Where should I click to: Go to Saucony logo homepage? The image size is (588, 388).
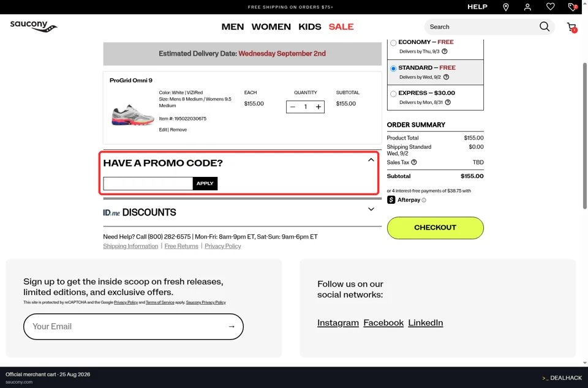pyautogui.click(x=33, y=26)
